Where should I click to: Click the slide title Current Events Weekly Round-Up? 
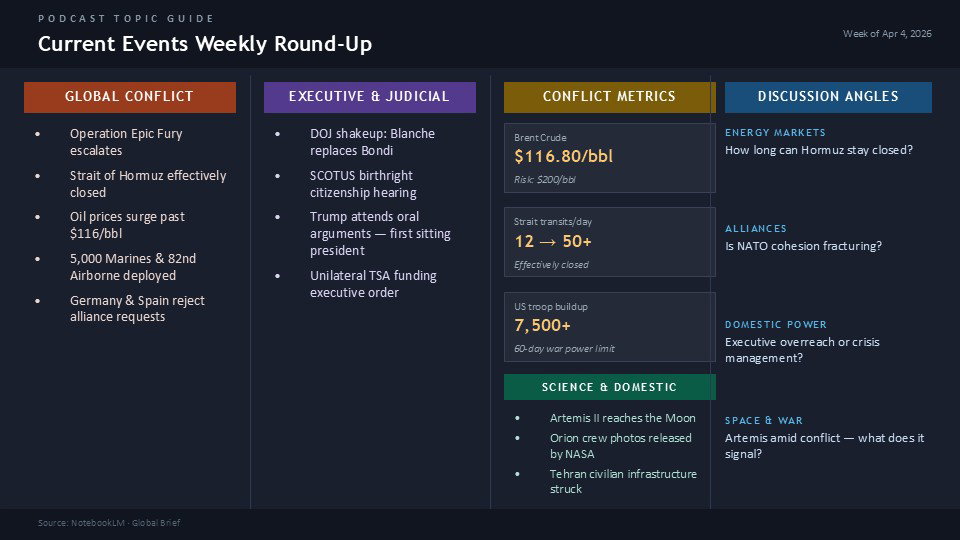205,45
